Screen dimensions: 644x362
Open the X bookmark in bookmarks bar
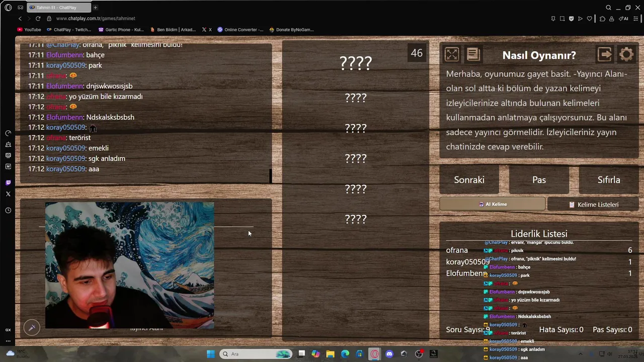pyautogui.click(x=207, y=30)
